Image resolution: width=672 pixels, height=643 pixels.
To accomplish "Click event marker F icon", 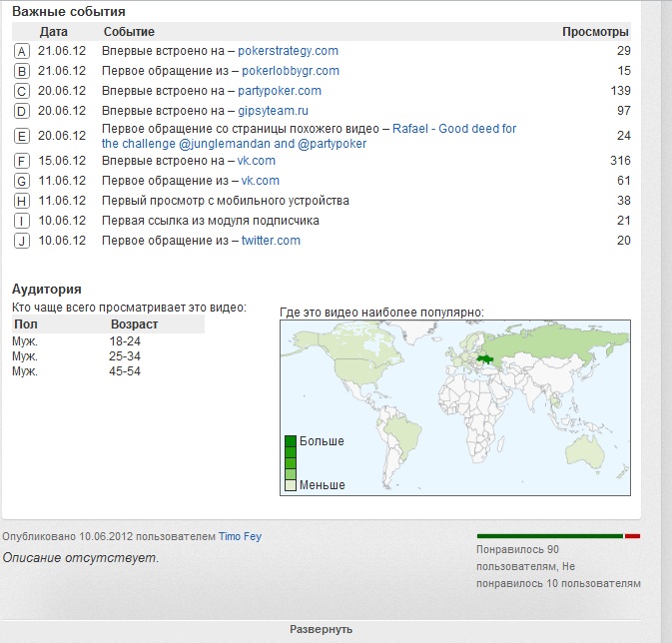I will click(21, 161).
